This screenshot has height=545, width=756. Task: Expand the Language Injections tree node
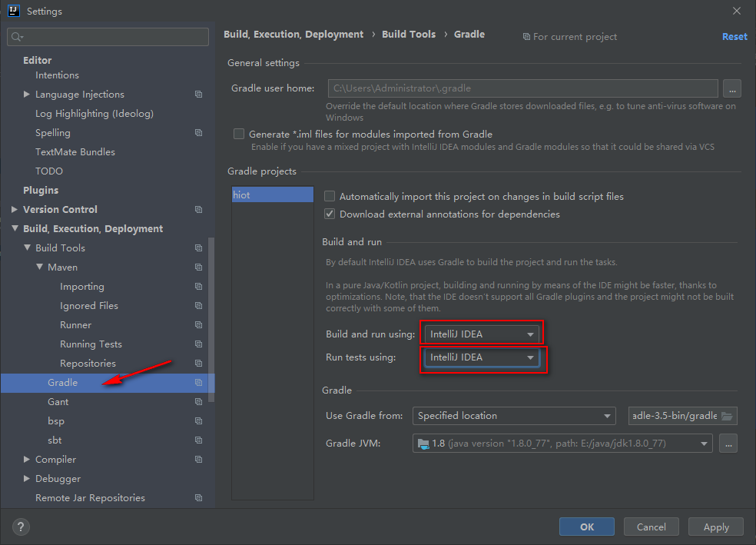coord(27,94)
